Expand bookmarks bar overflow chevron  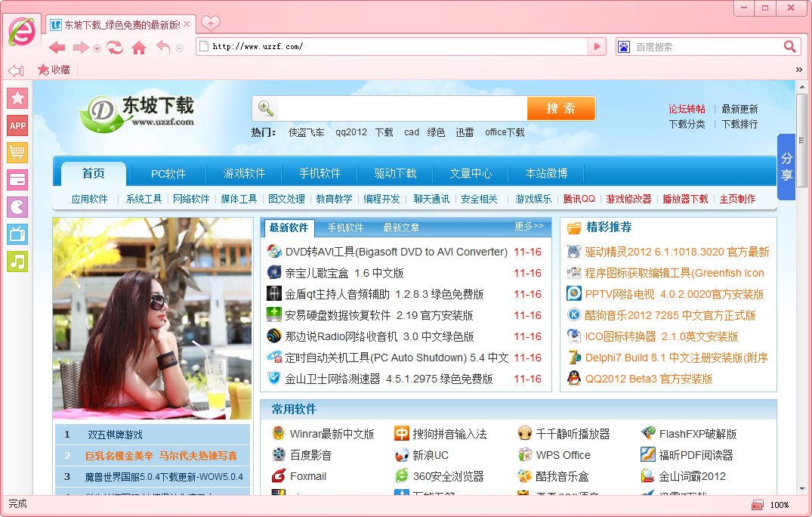coord(799,70)
